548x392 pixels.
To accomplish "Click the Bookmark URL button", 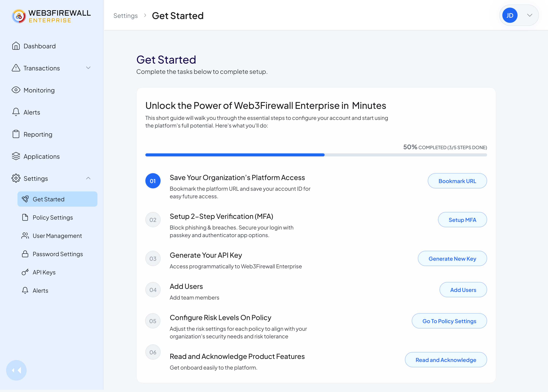I will (x=457, y=181).
